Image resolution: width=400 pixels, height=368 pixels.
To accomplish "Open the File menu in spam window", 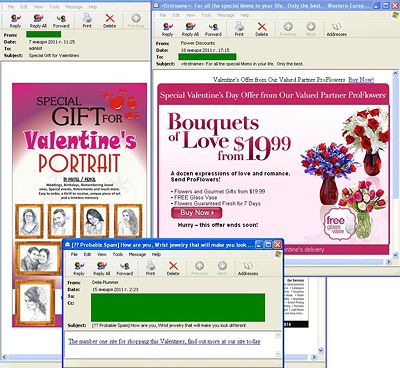I will point(74,254).
